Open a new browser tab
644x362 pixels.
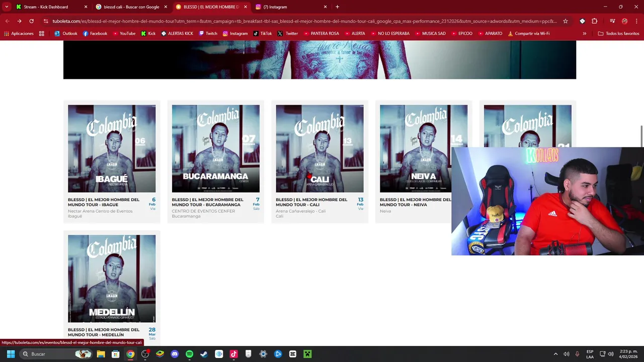point(337,7)
